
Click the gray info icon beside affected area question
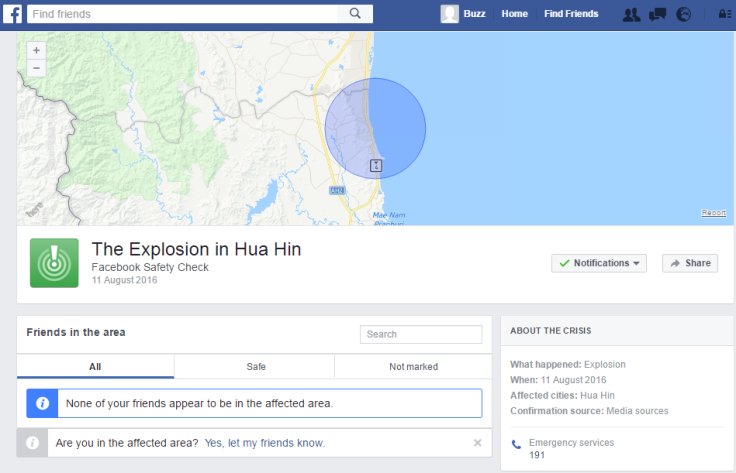(x=32, y=442)
